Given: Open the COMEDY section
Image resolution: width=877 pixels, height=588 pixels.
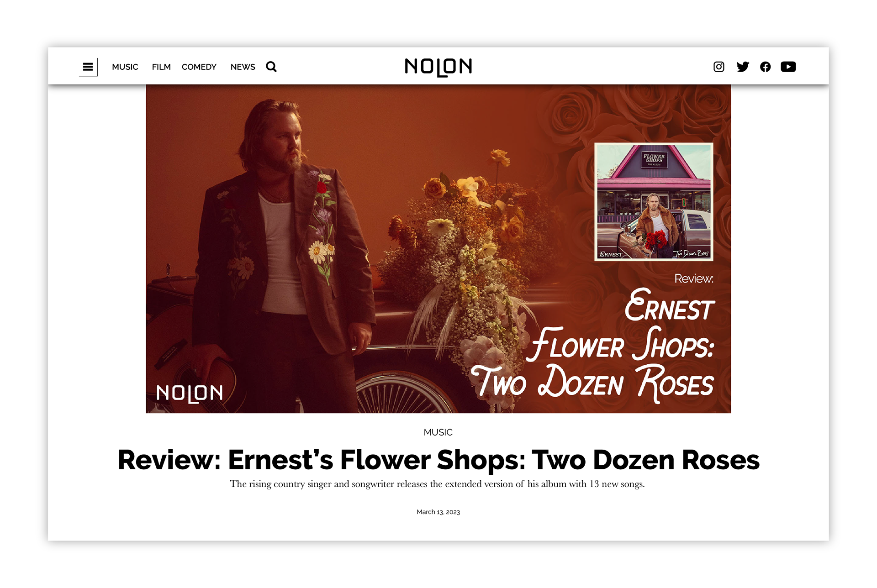Looking at the screenshot, I should [199, 67].
